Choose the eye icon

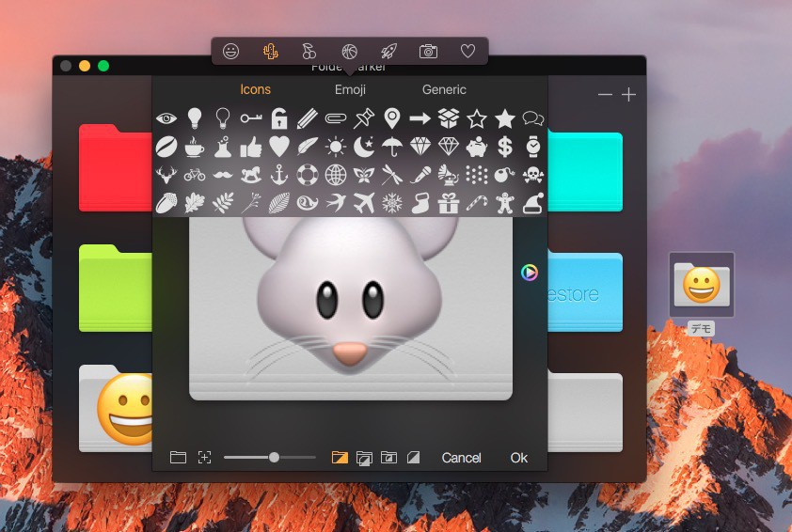pos(166,118)
